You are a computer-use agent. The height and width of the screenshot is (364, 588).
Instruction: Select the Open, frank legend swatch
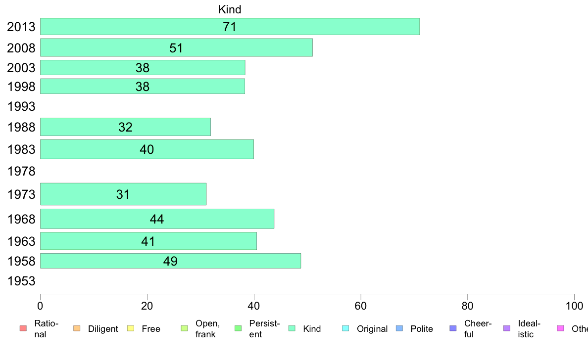coord(184,328)
